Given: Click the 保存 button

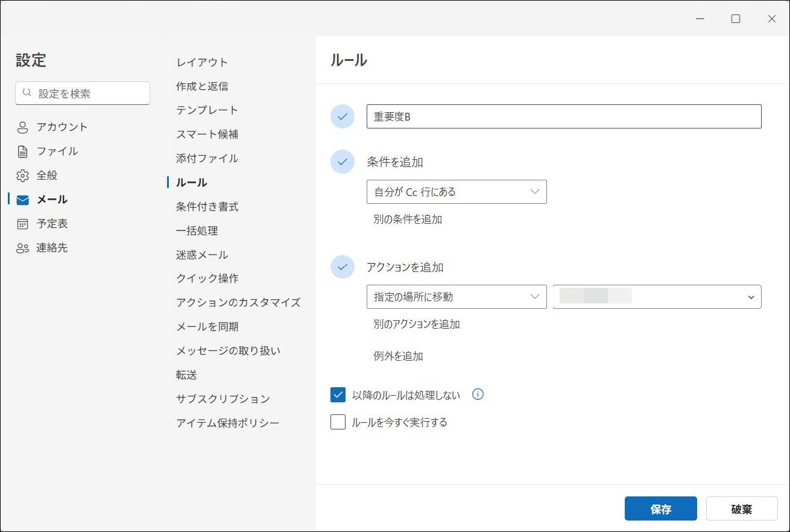Looking at the screenshot, I should pos(660,509).
